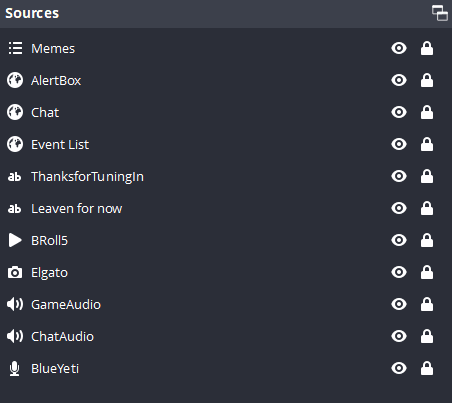Unlock the Memes source
The width and height of the screenshot is (452, 403).
click(x=427, y=48)
